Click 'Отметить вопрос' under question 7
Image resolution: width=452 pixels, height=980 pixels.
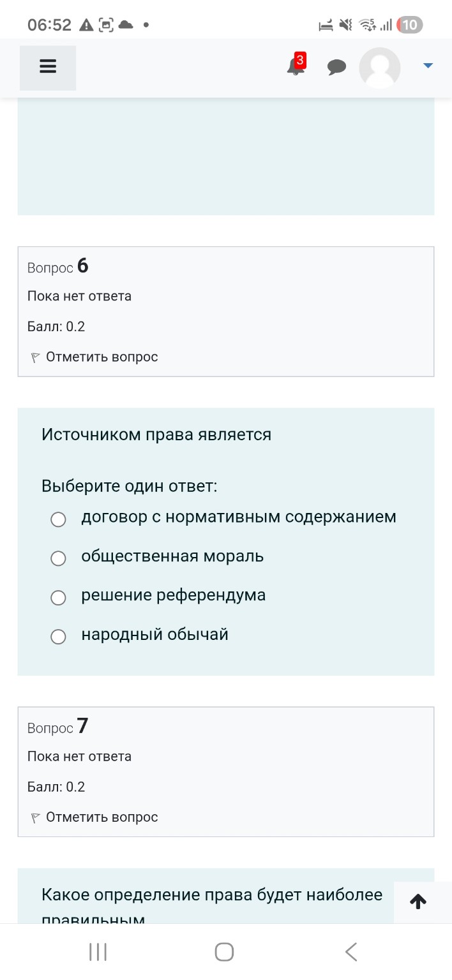[x=102, y=817]
